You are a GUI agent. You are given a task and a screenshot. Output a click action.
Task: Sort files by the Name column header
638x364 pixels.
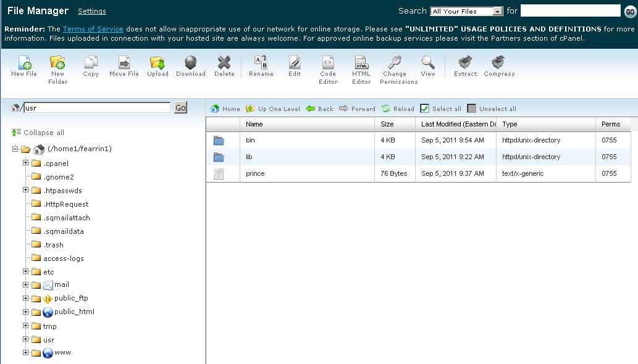pyautogui.click(x=254, y=124)
